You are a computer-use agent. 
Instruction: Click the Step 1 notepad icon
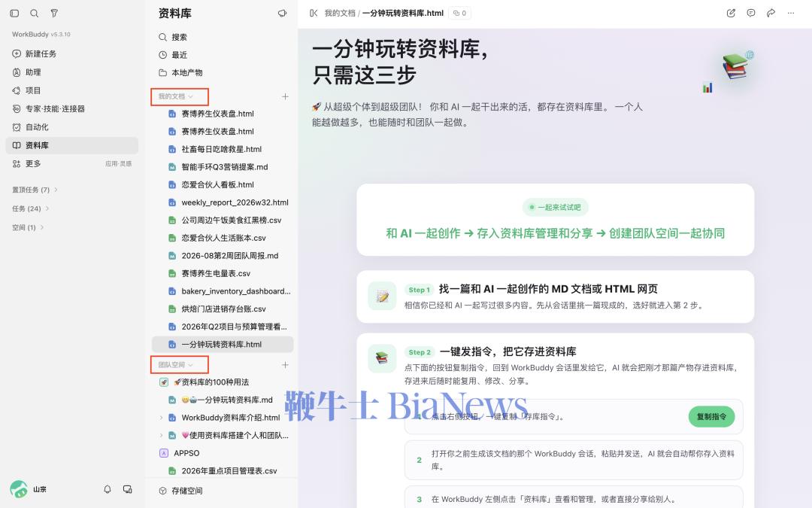coord(382,296)
